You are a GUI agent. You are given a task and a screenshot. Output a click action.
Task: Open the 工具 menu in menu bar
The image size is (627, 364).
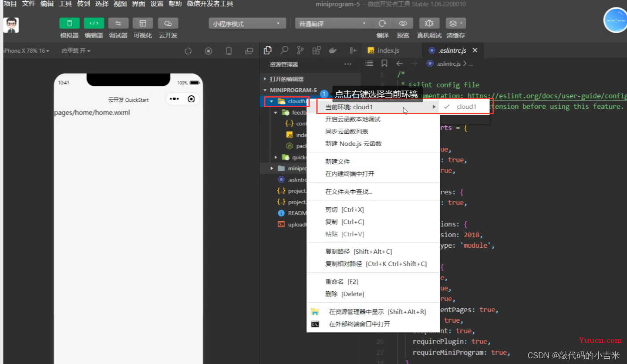(65, 4)
